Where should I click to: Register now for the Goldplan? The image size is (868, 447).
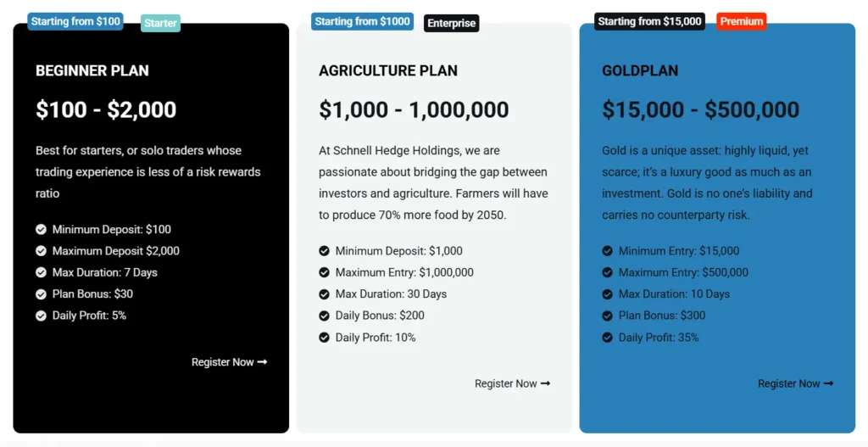coord(789,383)
